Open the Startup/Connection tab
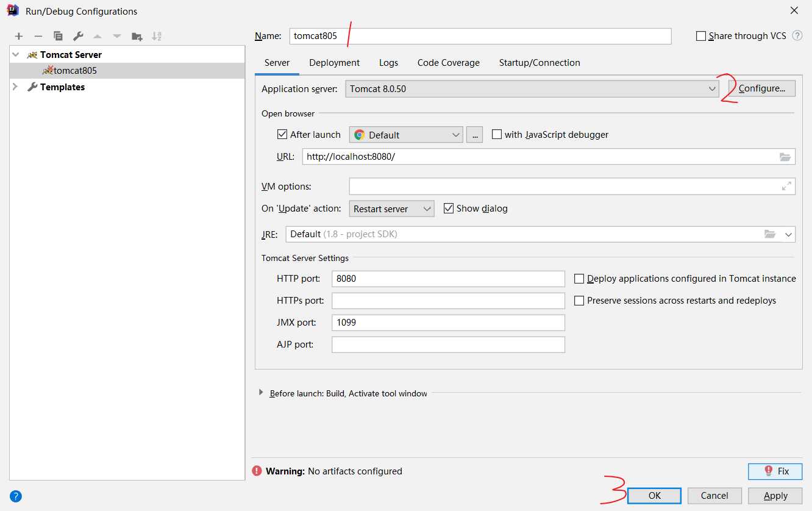The image size is (812, 511). [540, 63]
